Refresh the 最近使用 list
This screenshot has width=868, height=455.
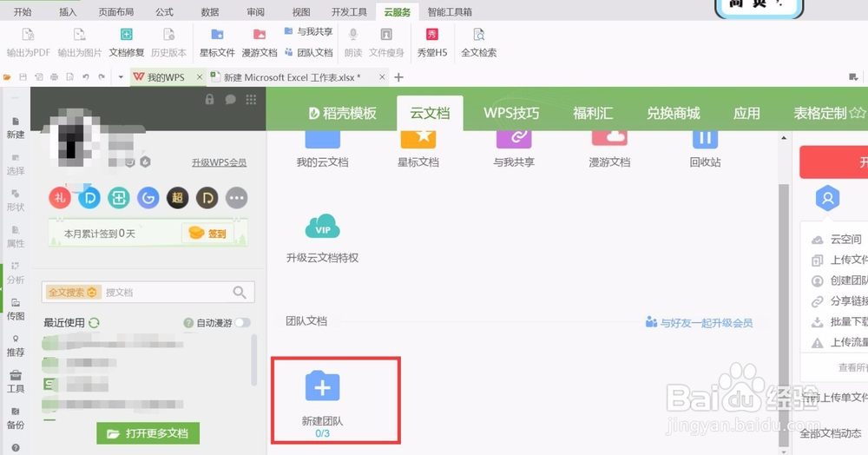94,323
